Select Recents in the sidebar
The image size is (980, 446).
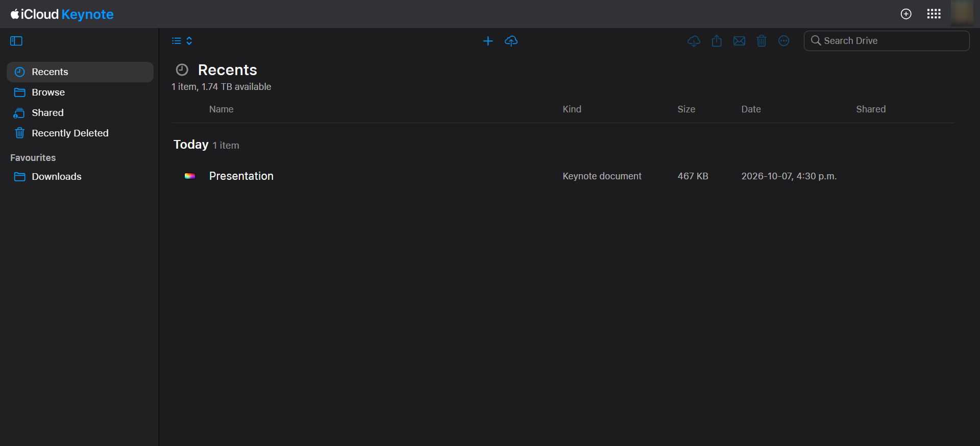click(80, 72)
